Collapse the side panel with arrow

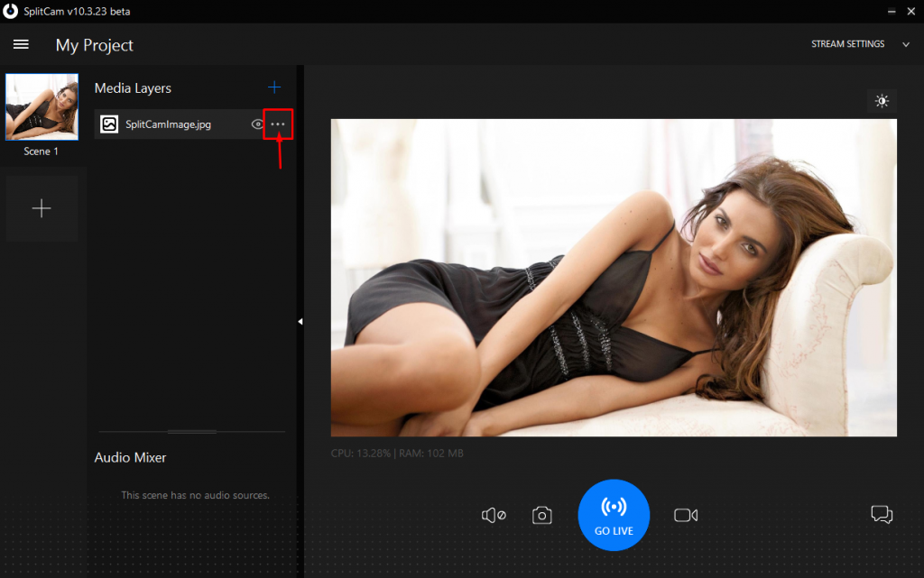point(300,321)
